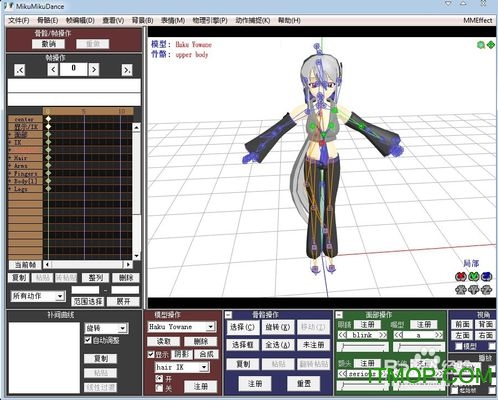Screen dimensions: 498x401
Task: Click the 前面 front view button
Action: pyautogui.click(x=462, y=324)
